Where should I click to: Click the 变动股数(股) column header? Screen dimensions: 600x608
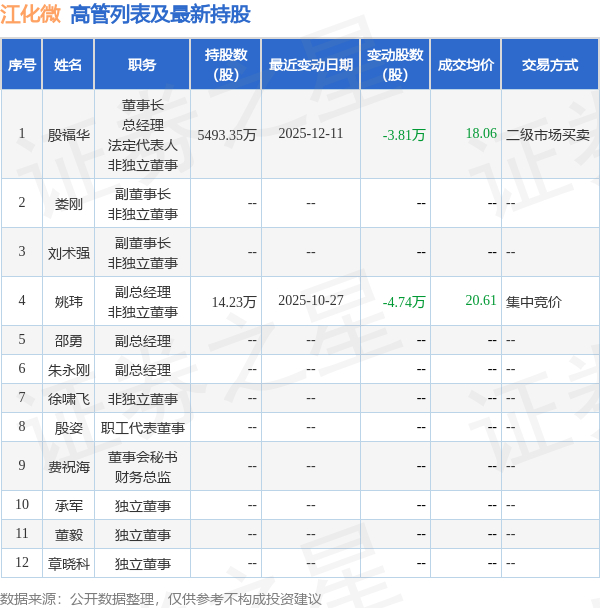click(395, 65)
